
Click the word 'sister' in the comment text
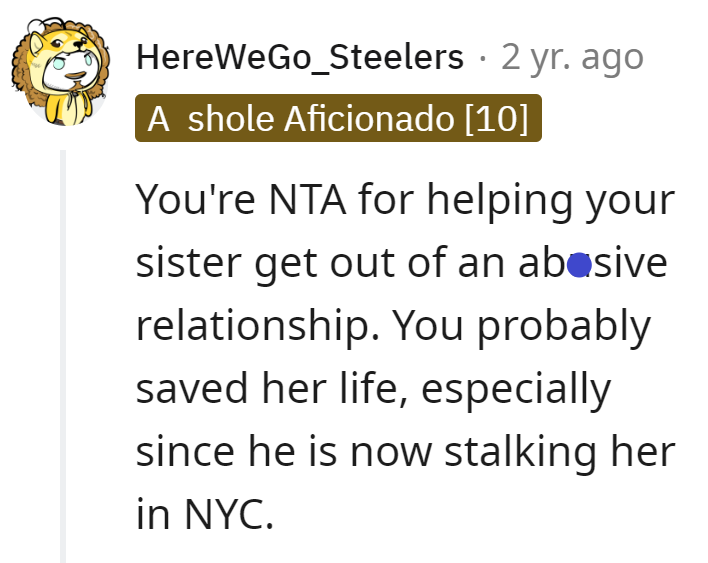tap(189, 263)
